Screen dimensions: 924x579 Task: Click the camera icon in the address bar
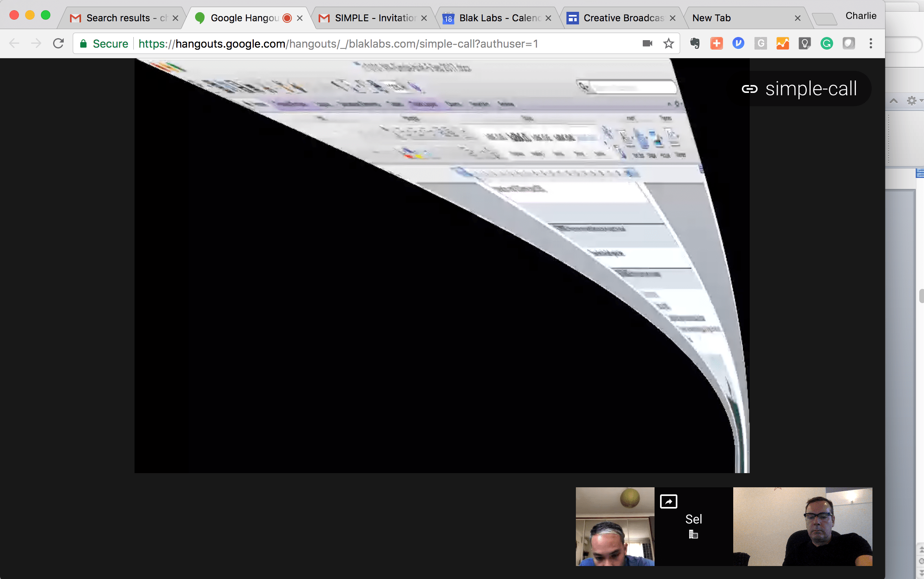tap(647, 43)
